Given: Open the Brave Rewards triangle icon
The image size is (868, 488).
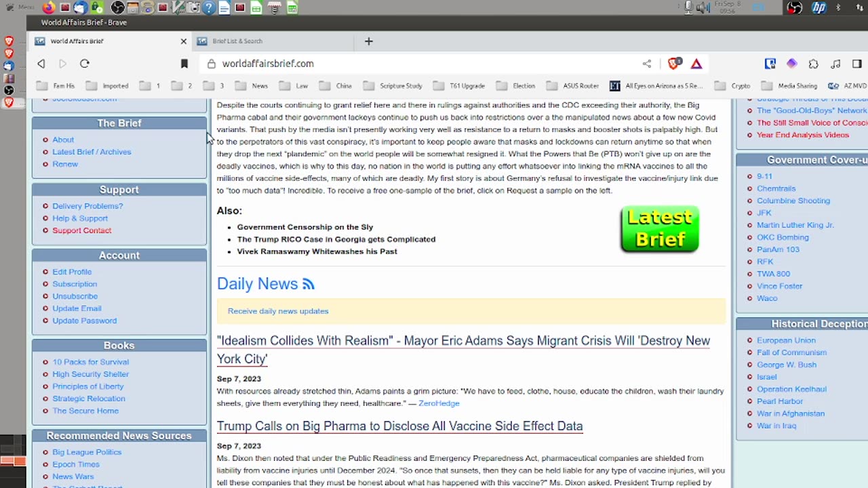Looking at the screenshot, I should [x=696, y=64].
